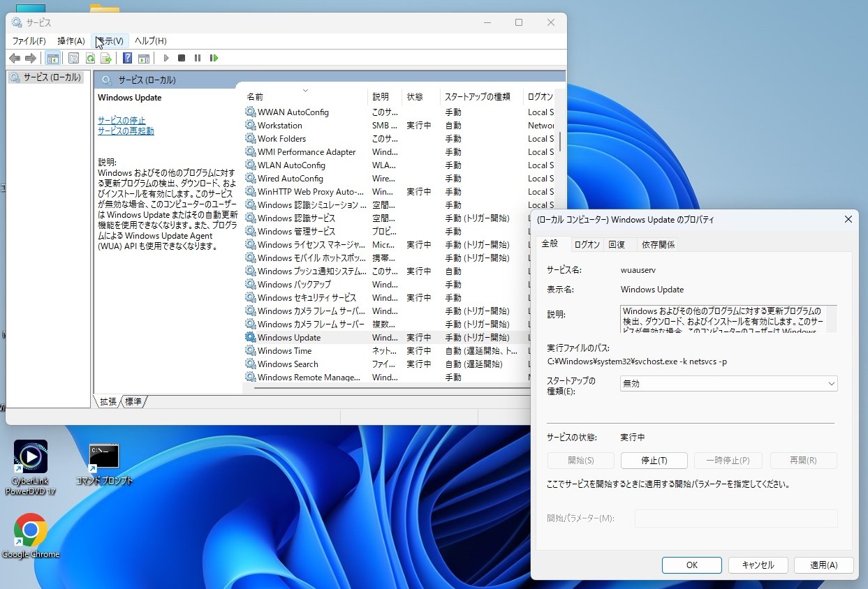Click the Stop Service toolbar icon
Screen dimensions: 868x589
pyautogui.click(x=182, y=58)
